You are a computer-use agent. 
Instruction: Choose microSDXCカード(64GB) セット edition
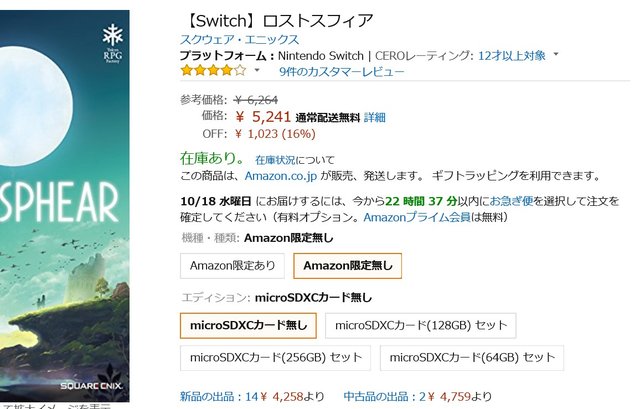click(472, 358)
